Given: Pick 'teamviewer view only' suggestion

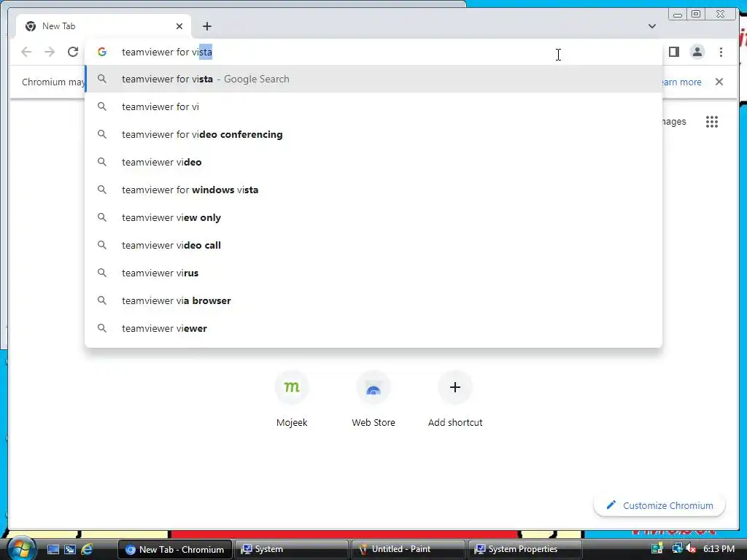Looking at the screenshot, I should 373,217.
